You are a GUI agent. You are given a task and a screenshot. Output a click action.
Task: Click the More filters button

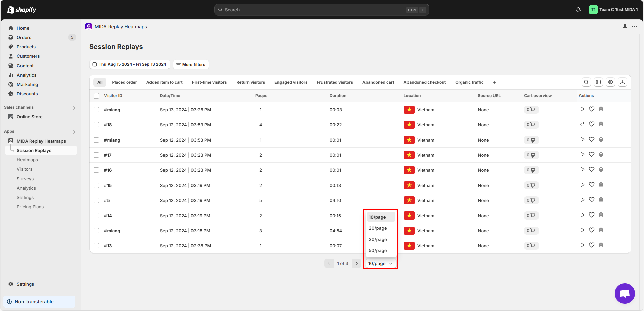(191, 65)
